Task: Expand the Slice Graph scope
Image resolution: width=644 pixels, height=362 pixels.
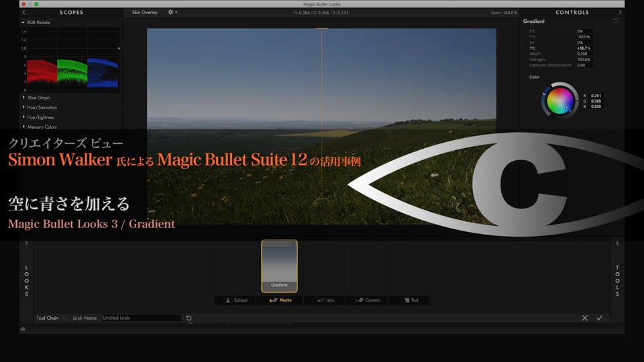Action: (23, 97)
